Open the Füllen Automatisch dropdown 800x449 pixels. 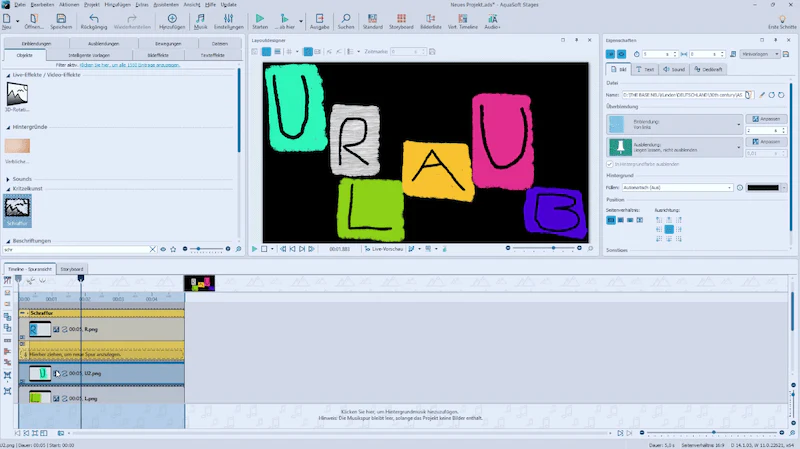(x=677, y=188)
